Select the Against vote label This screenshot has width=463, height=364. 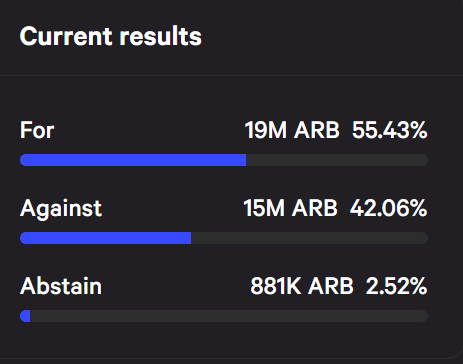61,209
